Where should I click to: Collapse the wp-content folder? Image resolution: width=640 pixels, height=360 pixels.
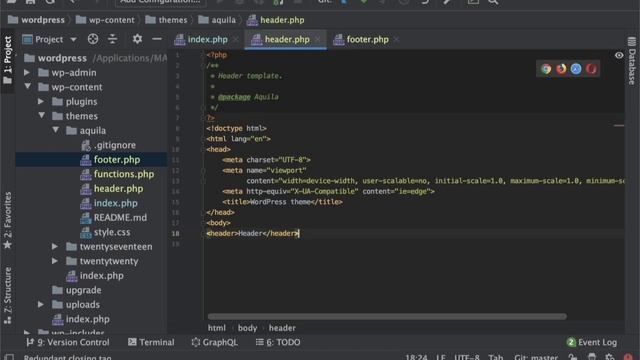27,87
